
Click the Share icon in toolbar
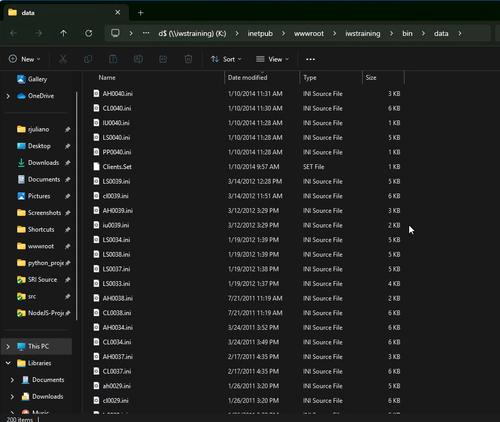(163, 59)
